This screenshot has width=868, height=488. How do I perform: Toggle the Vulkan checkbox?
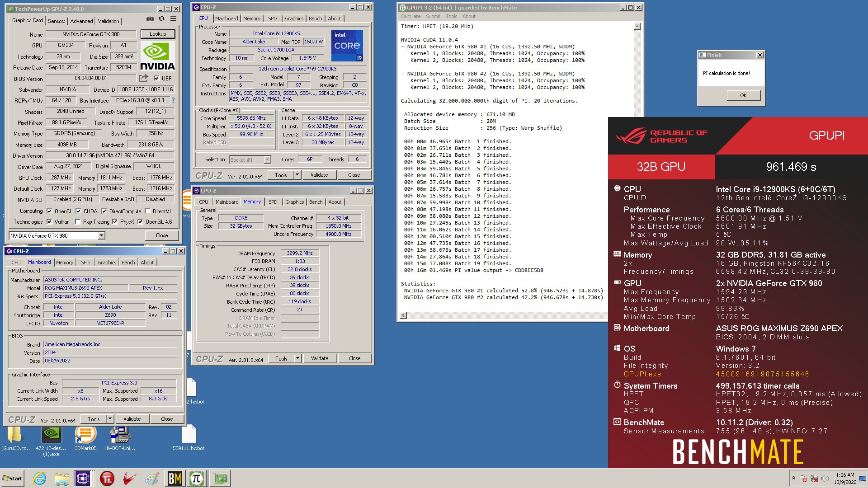49,221
